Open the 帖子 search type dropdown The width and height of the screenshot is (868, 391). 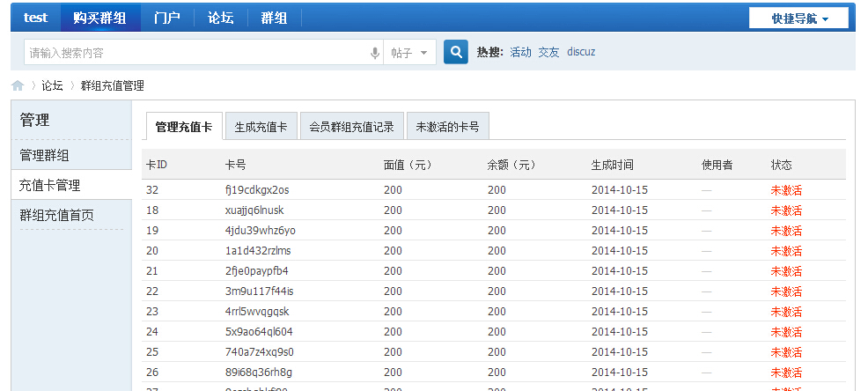point(409,53)
